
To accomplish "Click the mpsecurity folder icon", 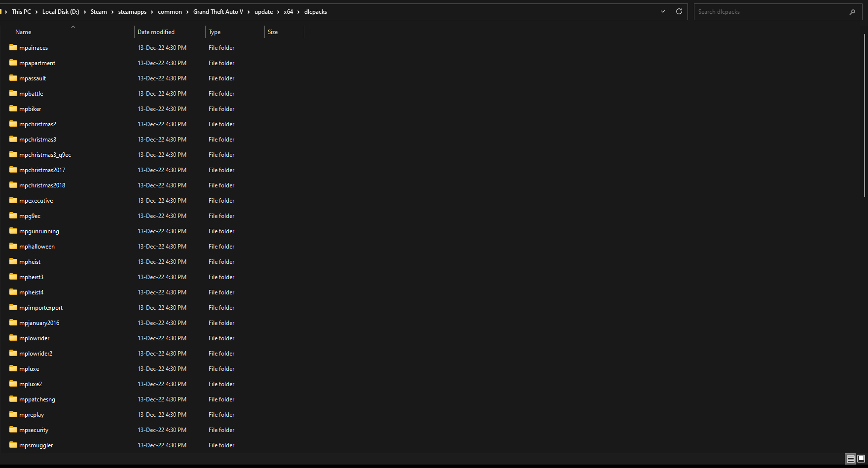I will (x=13, y=430).
